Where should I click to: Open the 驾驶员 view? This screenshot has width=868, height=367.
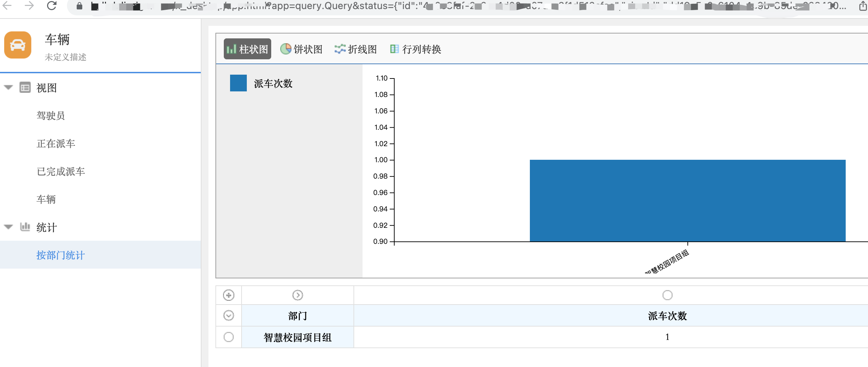click(x=51, y=115)
